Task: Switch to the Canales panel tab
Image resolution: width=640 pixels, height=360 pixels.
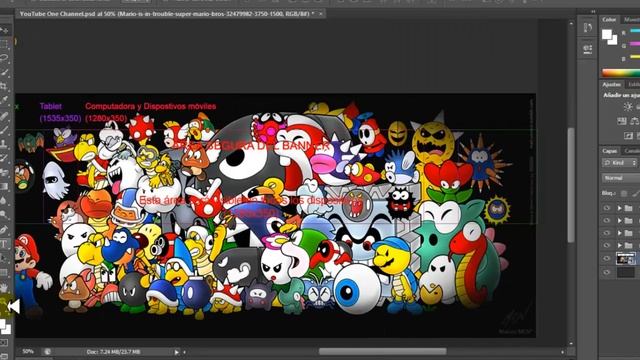Action: tap(632, 151)
